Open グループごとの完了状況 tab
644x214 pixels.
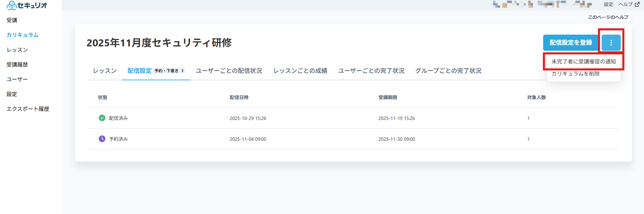(448, 71)
